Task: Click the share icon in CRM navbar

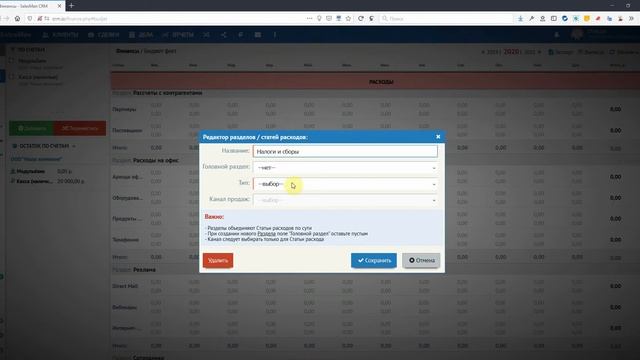Action: [x=224, y=35]
